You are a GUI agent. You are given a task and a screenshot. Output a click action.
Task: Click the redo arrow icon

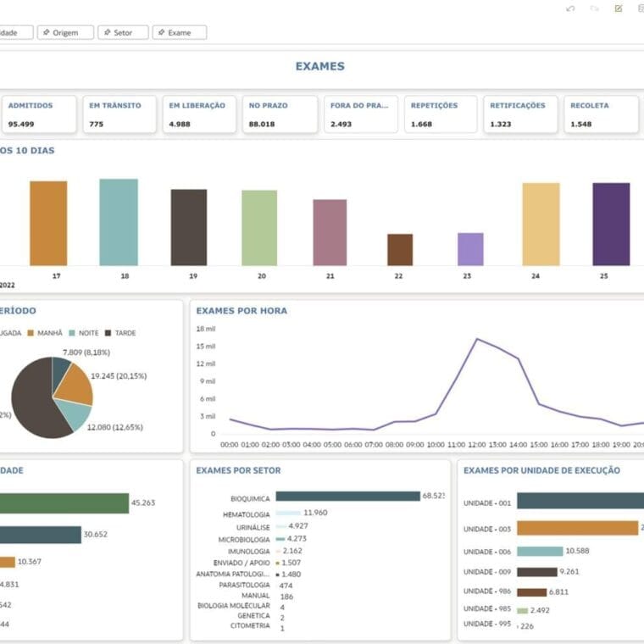(595, 8)
